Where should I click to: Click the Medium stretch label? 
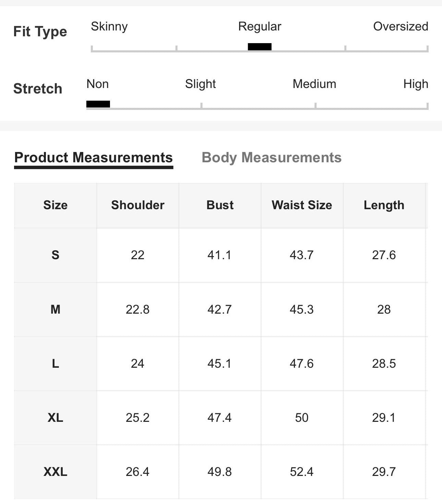coord(315,84)
